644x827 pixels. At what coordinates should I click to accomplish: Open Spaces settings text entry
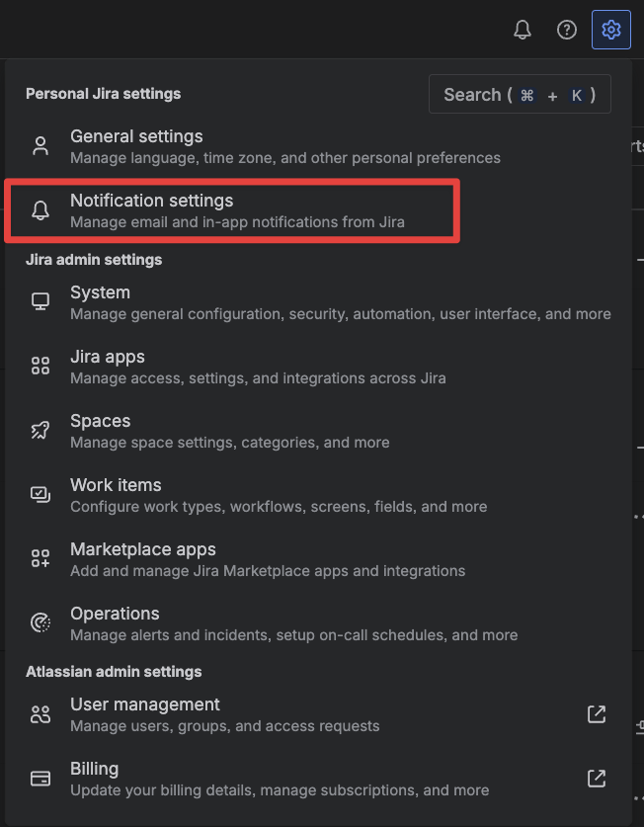(x=100, y=421)
